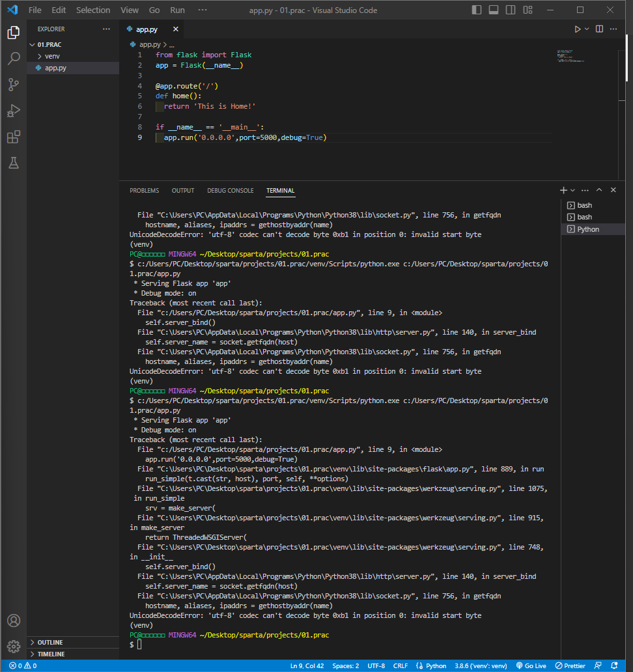Select the Python terminal entry
The height and width of the screenshot is (672, 633).
coord(593,229)
